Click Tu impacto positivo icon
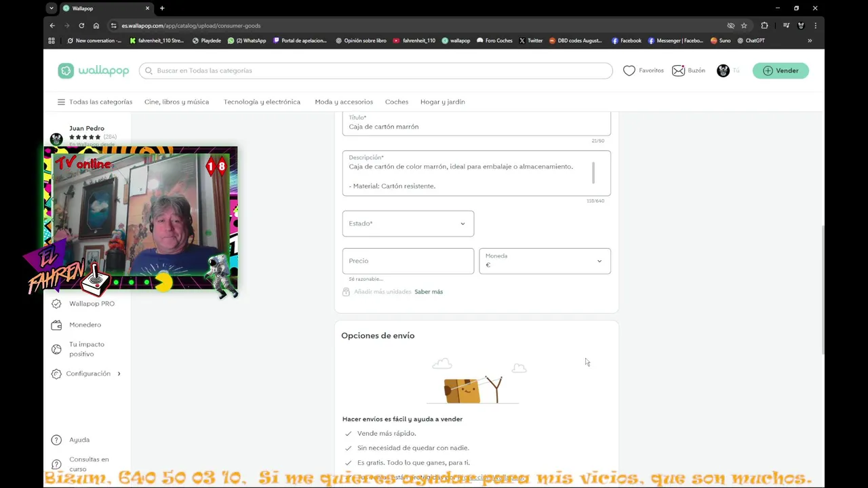868x488 pixels. (56, 349)
